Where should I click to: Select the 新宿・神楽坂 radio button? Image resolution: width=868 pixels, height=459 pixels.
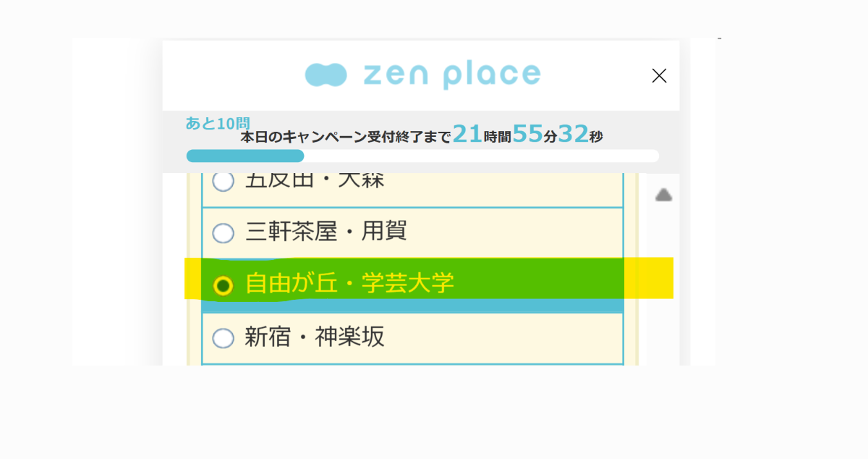point(223,338)
